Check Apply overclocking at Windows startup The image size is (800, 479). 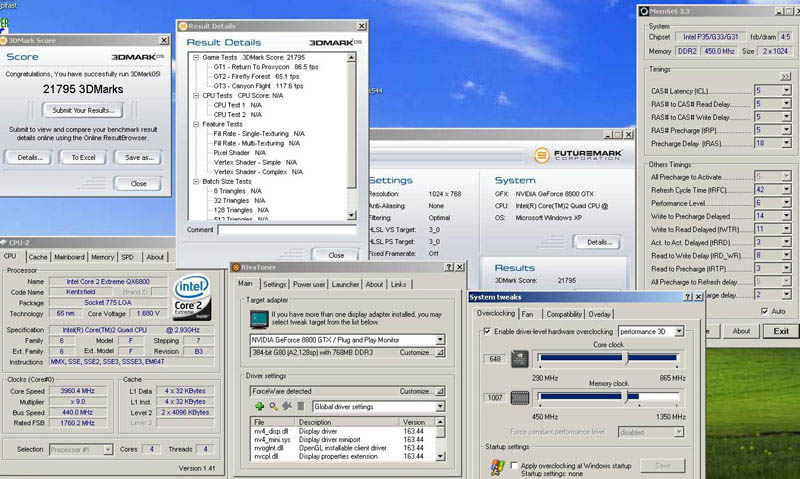tap(514, 465)
